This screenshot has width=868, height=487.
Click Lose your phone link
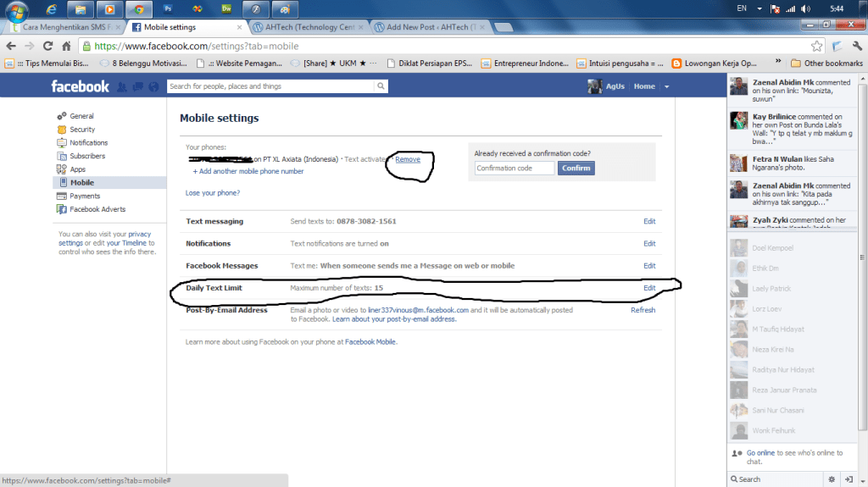213,193
